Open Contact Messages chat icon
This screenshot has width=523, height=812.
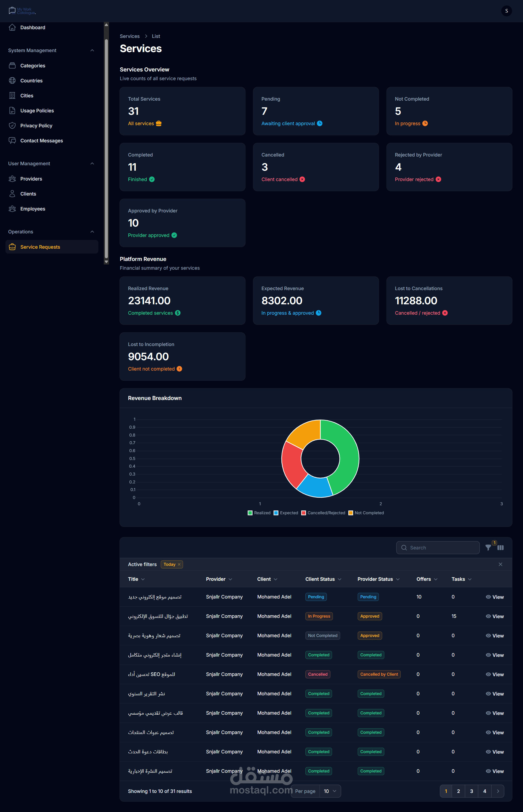(x=12, y=141)
